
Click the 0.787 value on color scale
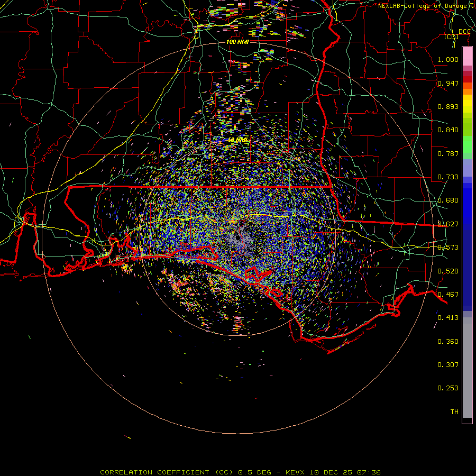[x=448, y=153]
